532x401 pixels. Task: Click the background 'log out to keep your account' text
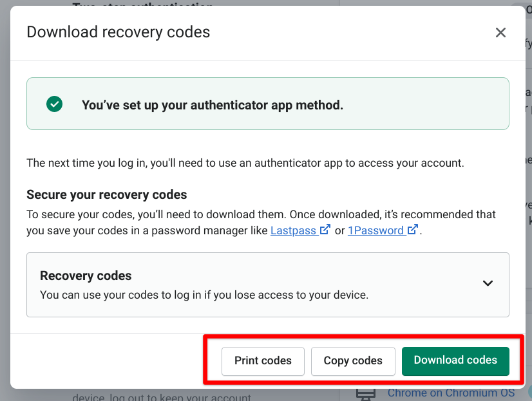[162, 396]
